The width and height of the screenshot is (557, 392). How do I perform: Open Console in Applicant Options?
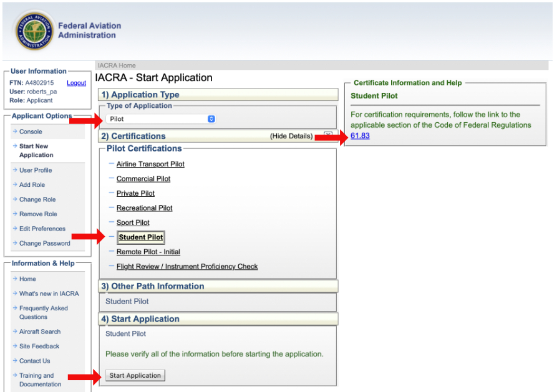(31, 131)
